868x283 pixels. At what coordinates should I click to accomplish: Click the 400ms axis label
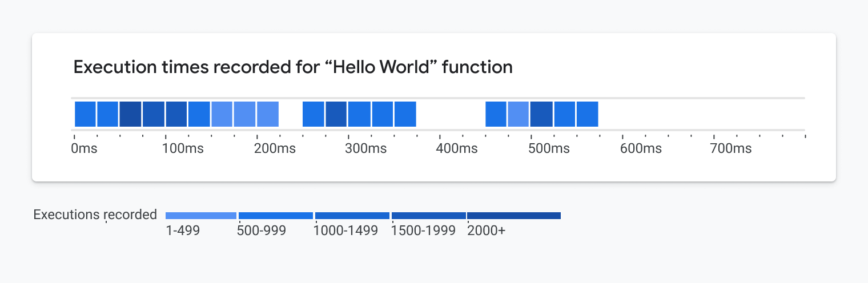(457, 149)
